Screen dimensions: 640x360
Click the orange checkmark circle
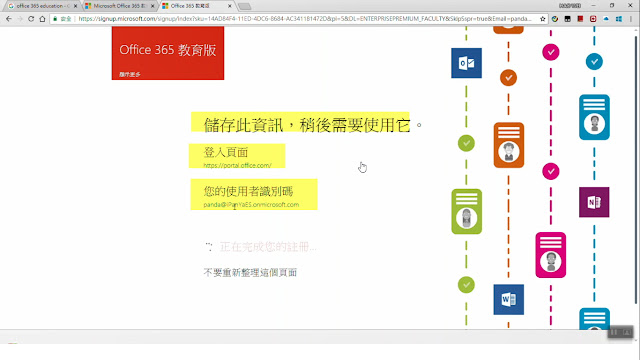(x=508, y=78)
